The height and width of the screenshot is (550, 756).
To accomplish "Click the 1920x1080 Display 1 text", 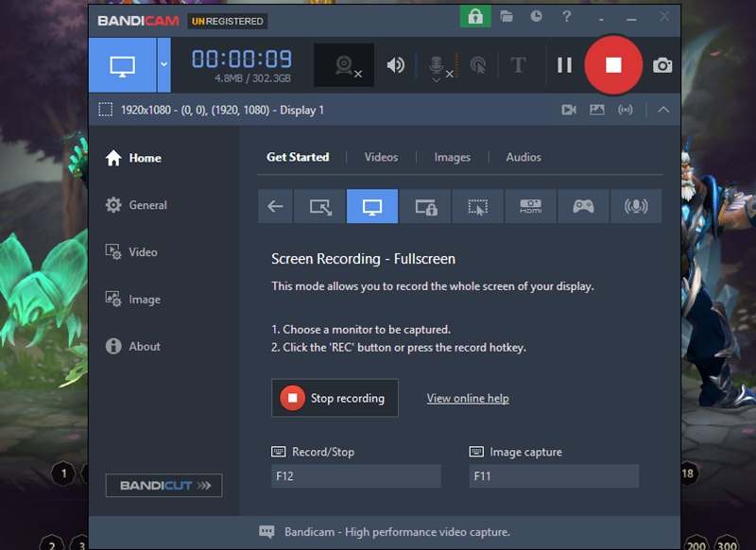I will pyautogui.click(x=222, y=111).
